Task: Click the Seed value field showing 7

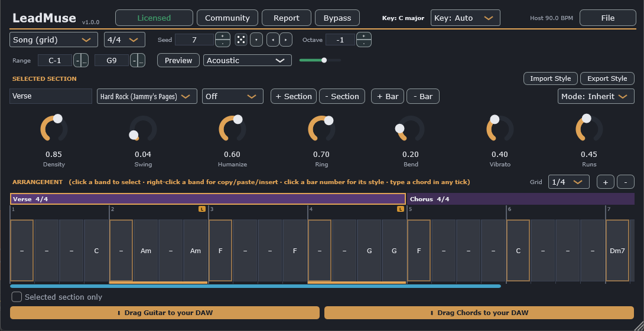Action: (194, 40)
